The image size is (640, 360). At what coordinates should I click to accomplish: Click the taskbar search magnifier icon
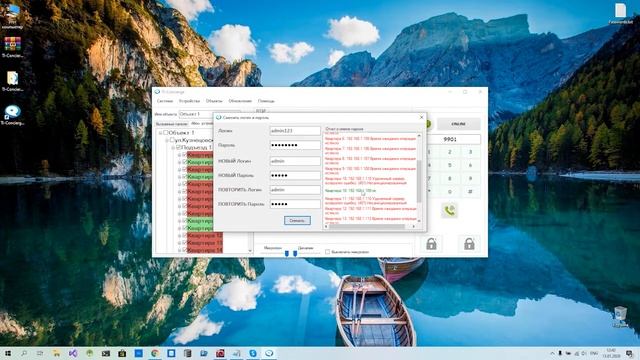pyautogui.click(x=24, y=353)
